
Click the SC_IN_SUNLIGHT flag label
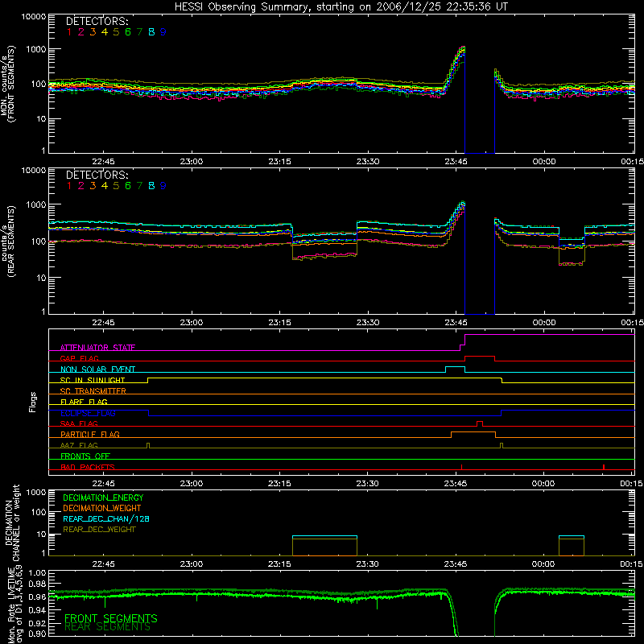(x=93, y=380)
